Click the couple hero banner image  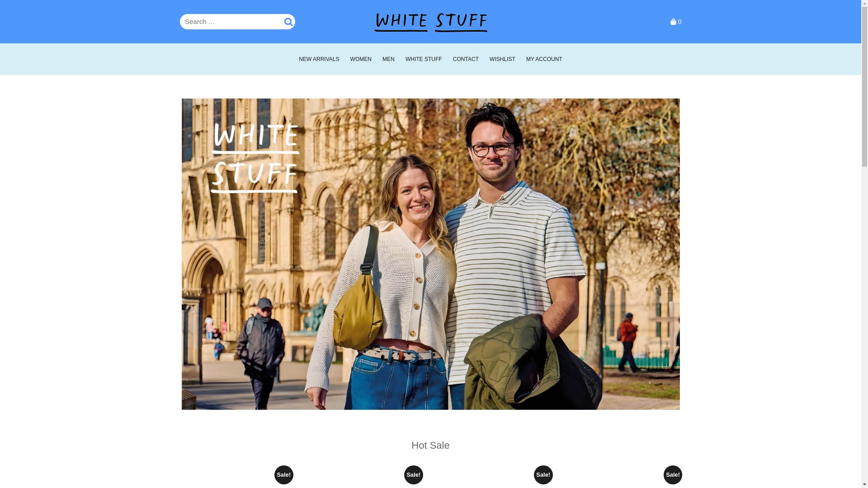point(430,254)
